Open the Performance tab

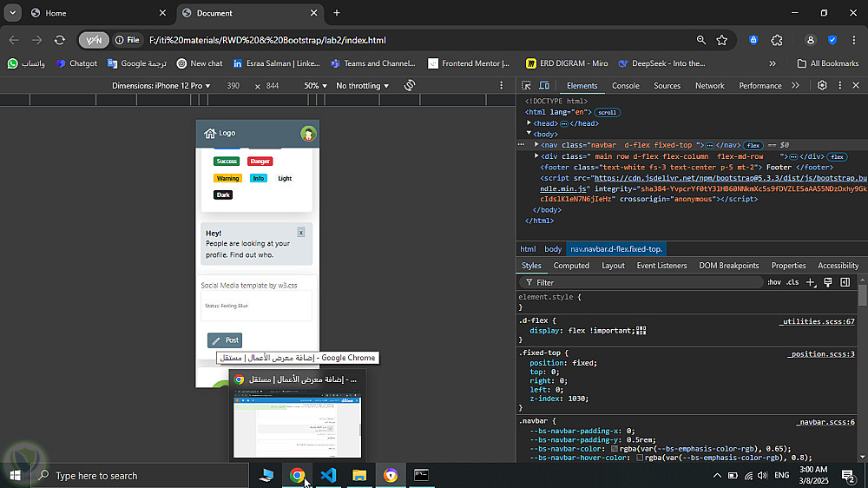pos(760,86)
